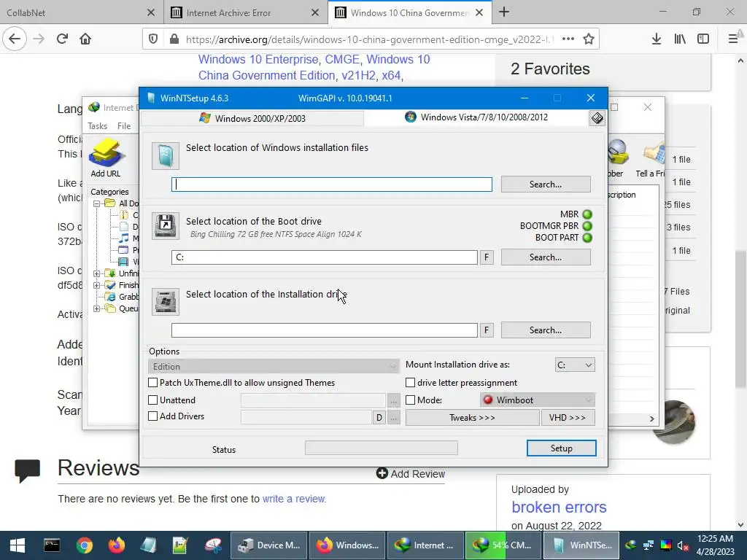The height and width of the screenshot is (560, 747).
Task: Open a new Firefox tab
Action: click(x=504, y=12)
